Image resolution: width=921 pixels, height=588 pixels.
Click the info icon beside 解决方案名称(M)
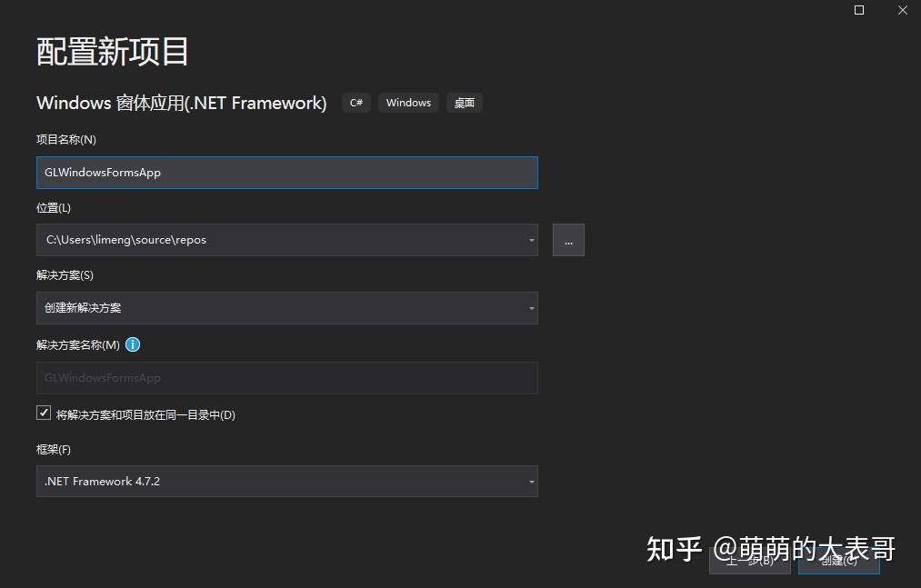coord(133,344)
